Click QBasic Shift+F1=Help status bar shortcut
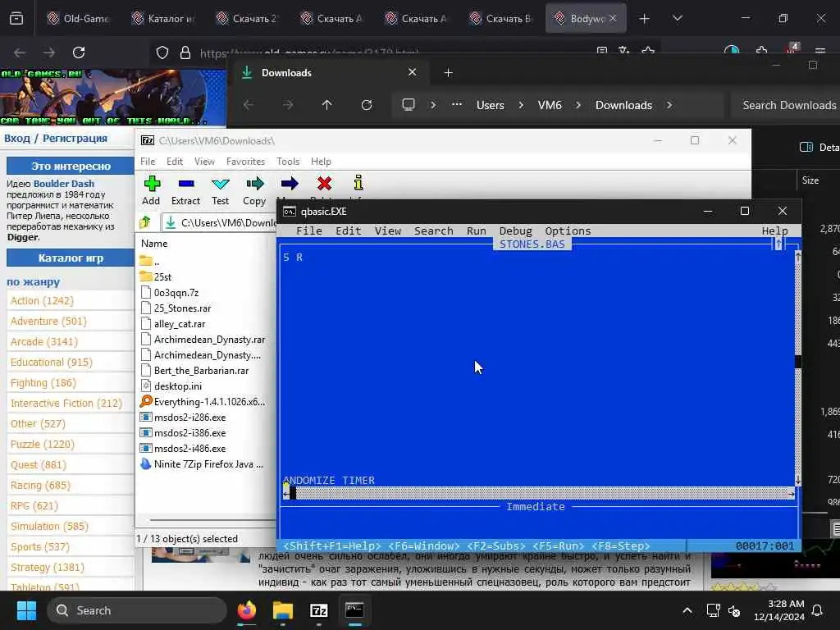Image resolution: width=840 pixels, height=630 pixels. [x=331, y=546]
